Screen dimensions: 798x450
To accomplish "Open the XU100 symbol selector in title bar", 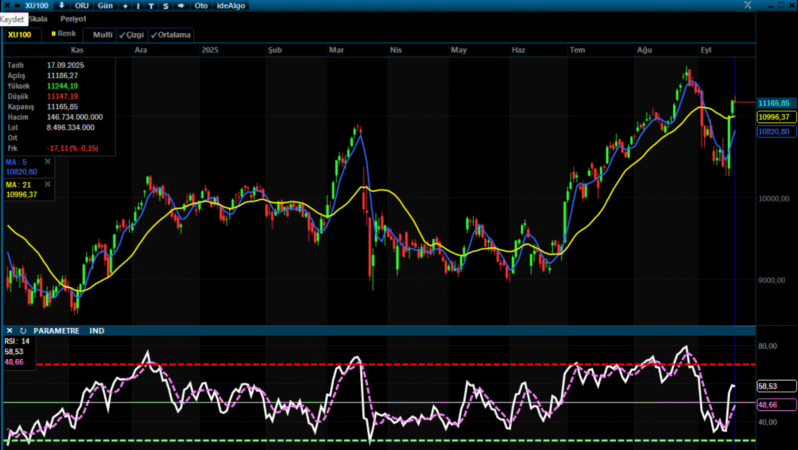I will pyautogui.click(x=37, y=6).
